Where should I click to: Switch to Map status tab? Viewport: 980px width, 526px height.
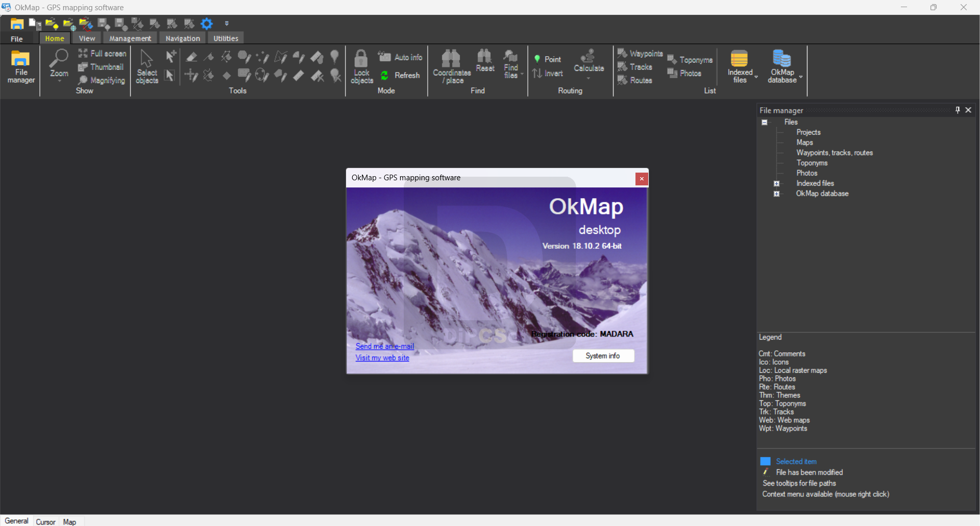[x=69, y=522]
